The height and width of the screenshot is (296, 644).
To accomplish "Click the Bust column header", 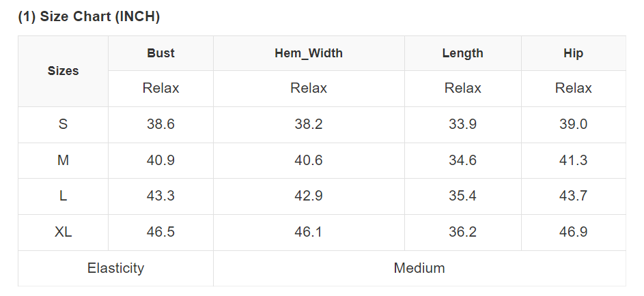I will [x=160, y=53].
